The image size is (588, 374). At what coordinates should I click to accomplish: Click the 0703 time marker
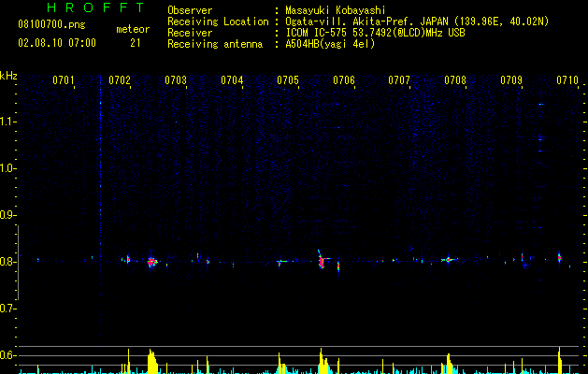176,80
